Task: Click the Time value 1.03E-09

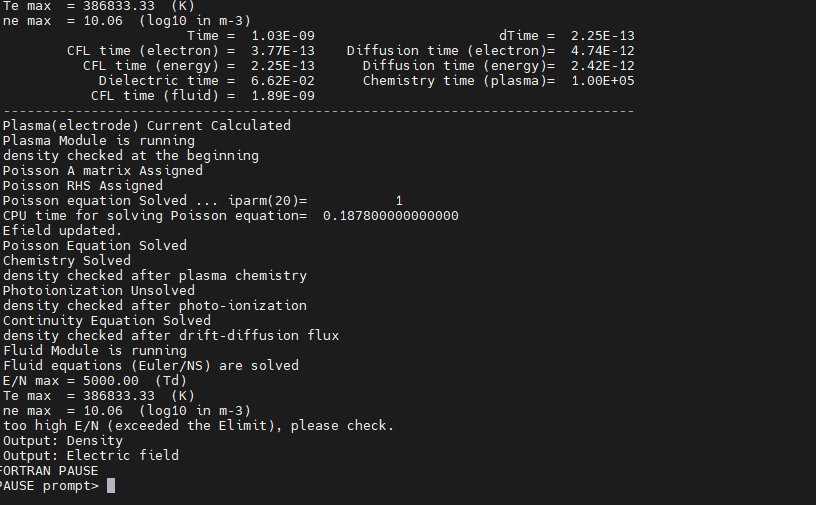Action: point(283,36)
